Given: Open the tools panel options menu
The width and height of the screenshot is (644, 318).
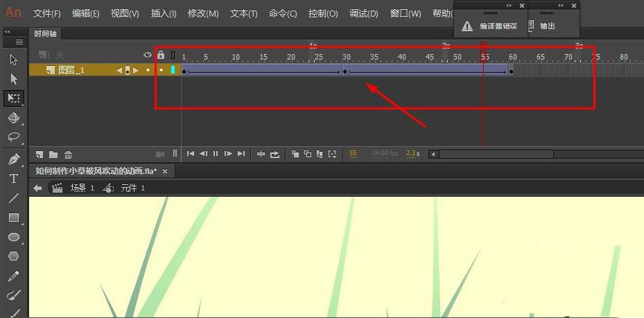Looking at the screenshot, I should click(19, 42).
